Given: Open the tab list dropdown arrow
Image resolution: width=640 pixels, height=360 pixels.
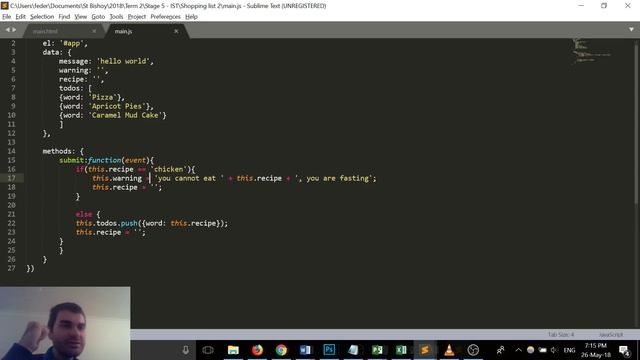Looking at the screenshot, I should (x=631, y=29).
